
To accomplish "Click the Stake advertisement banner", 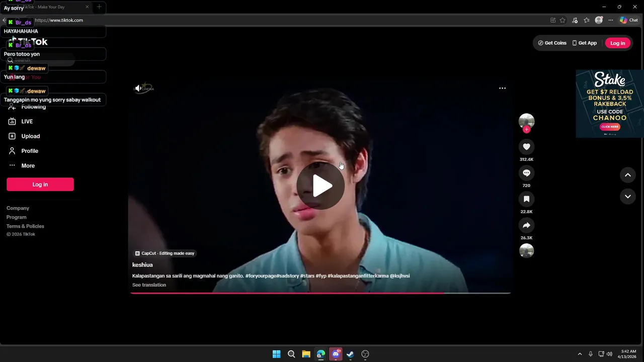I will pos(610,103).
